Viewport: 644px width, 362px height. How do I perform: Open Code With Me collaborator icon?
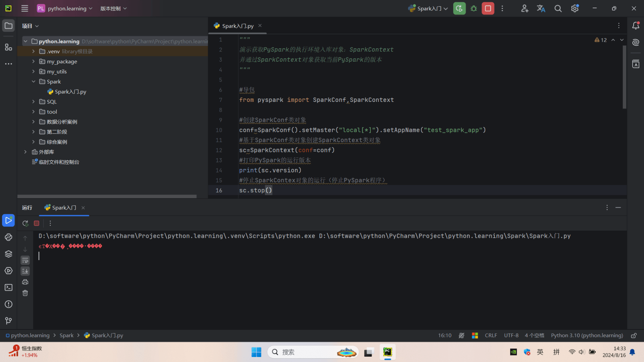[524, 8]
